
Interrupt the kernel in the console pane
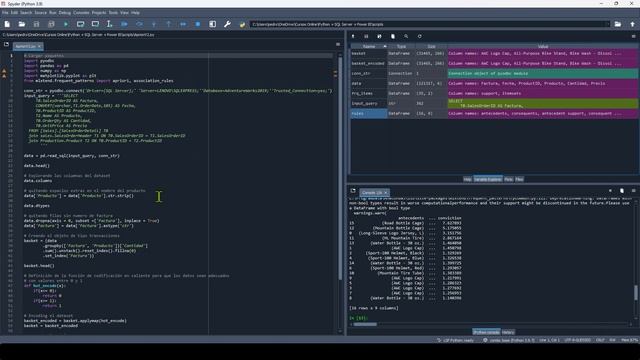(x=610, y=191)
